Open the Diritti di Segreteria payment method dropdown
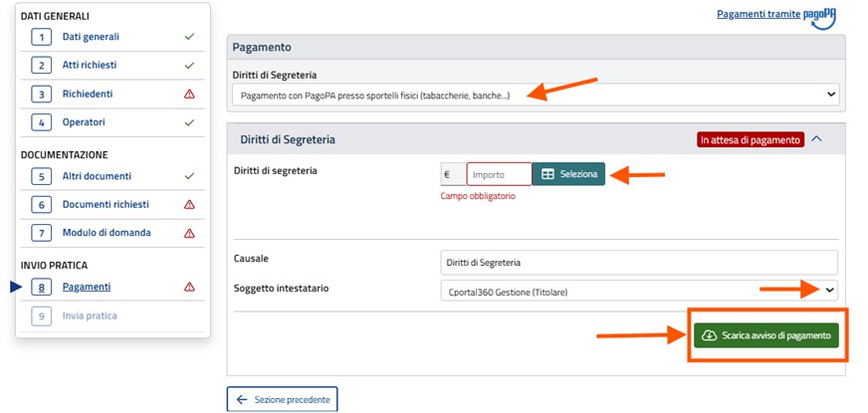 click(536, 95)
